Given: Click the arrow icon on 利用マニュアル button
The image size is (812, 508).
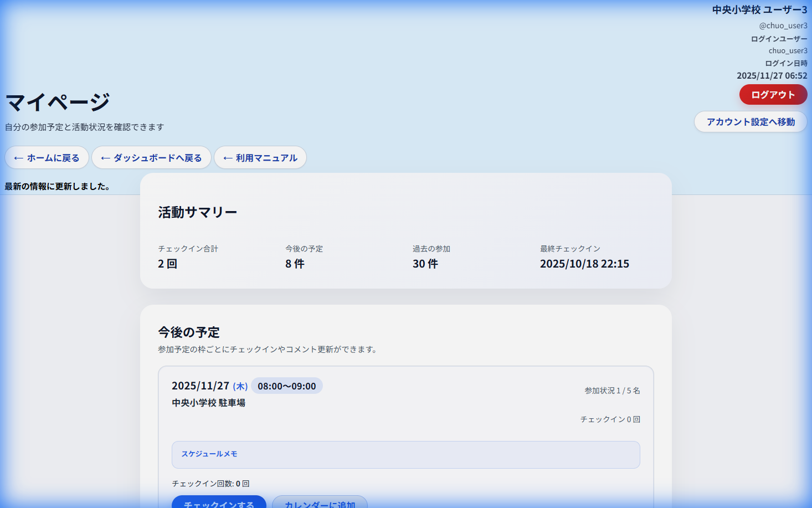Looking at the screenshot, I should point(227,157).
